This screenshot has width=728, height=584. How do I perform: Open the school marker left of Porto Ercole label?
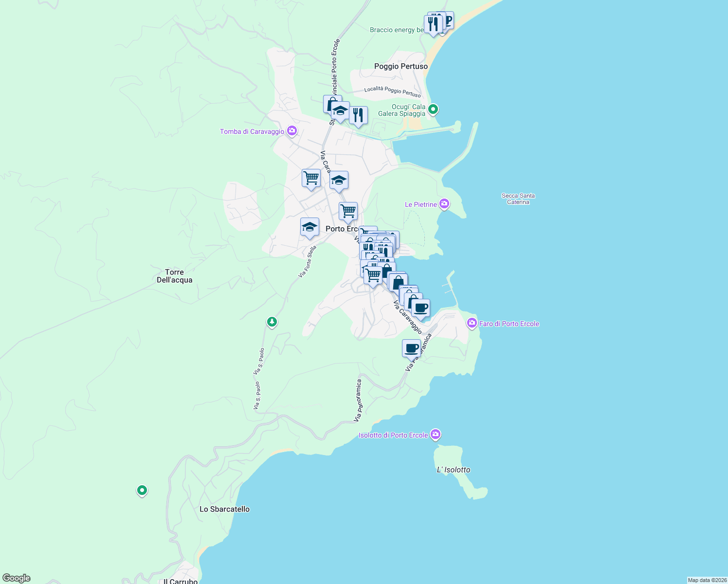point(309,227)
